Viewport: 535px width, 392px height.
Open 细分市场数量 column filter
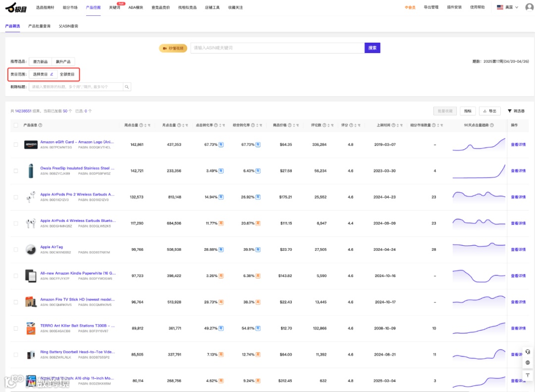(x=441, y=125)
